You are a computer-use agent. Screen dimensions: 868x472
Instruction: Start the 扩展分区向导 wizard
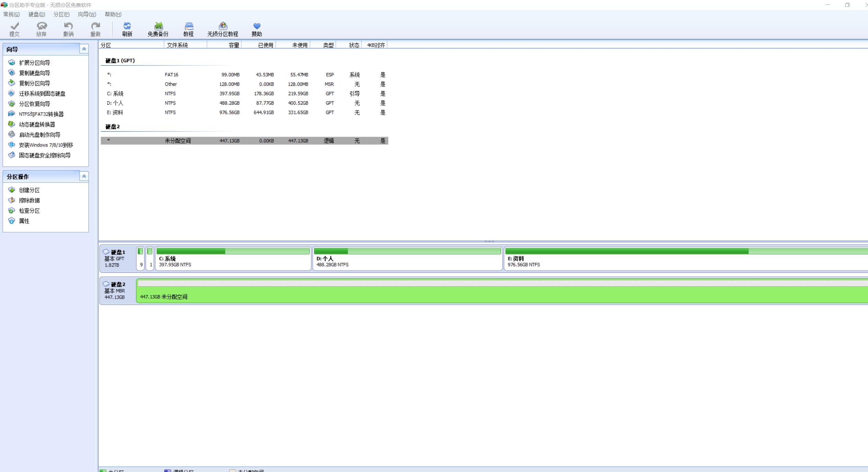pyautogui.click(x=34, y=63)
